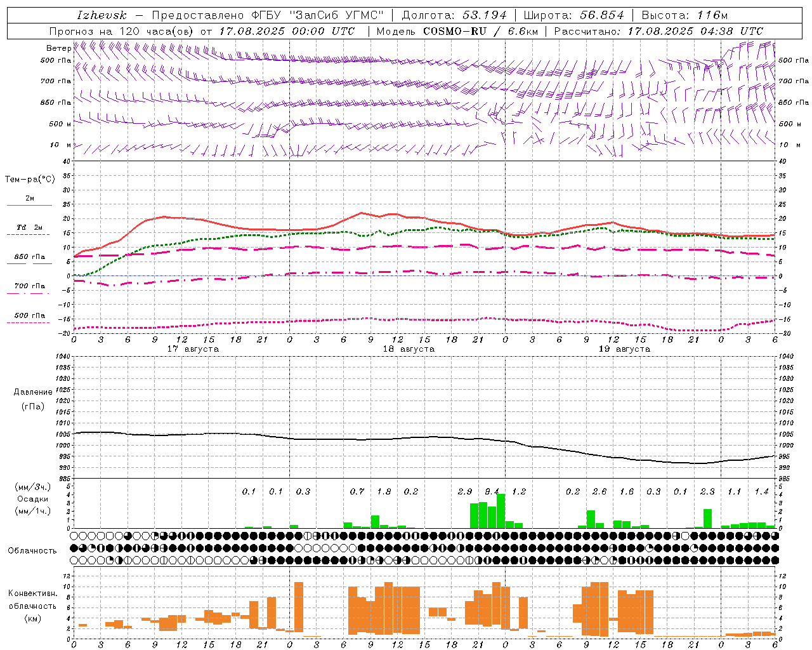Select the Конвективн. convective cloud label
The width and height of the screenshot is (812, 650).
(x=32, y=594)
